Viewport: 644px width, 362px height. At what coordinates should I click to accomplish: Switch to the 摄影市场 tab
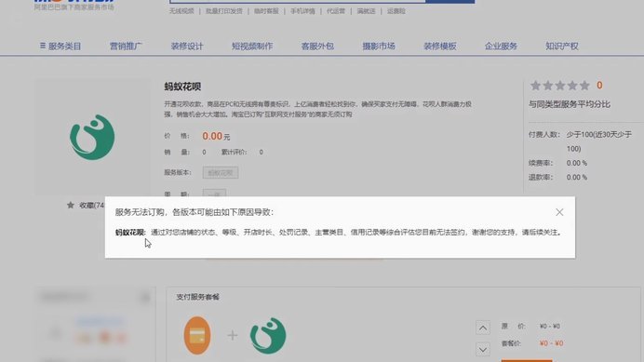point(379,46)
